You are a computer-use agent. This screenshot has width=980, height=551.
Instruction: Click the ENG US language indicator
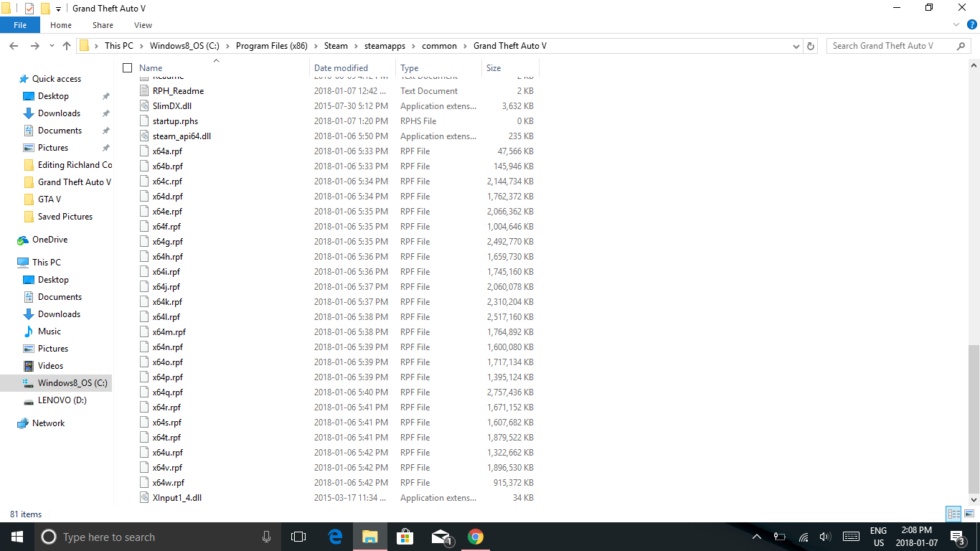[879, 537]
